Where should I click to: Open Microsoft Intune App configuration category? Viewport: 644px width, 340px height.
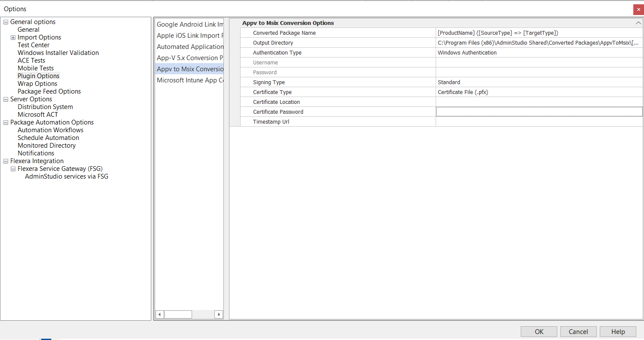pos(189,80)
